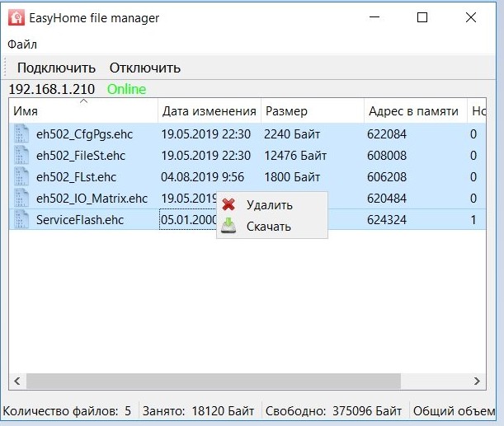This screenshot has width=504, height=426.
Task: Sort files by the Имя column header
Action: (82, 111)
